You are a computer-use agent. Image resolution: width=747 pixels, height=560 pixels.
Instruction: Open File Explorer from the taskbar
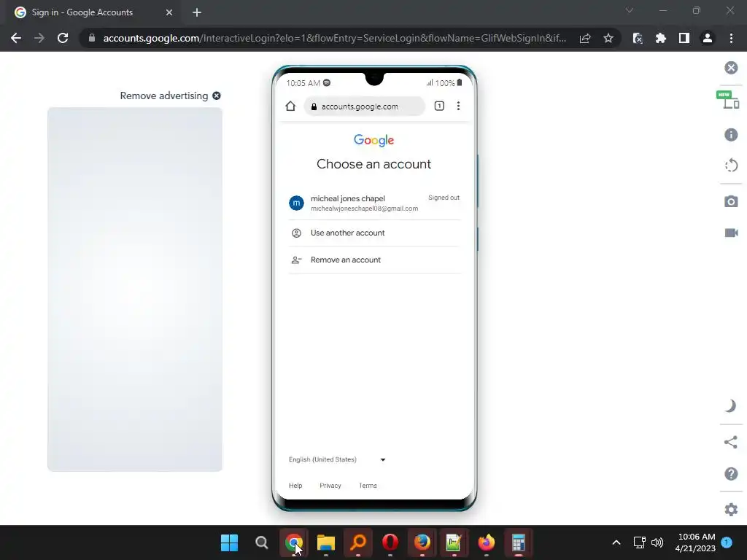[326, 542]
